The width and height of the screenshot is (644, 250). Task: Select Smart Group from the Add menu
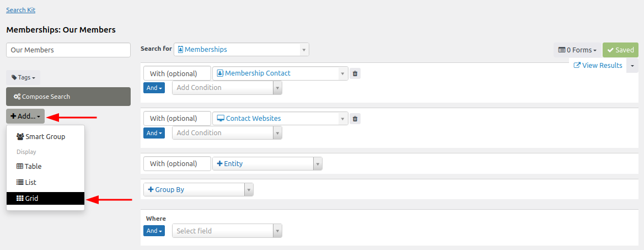click(45, 136)
